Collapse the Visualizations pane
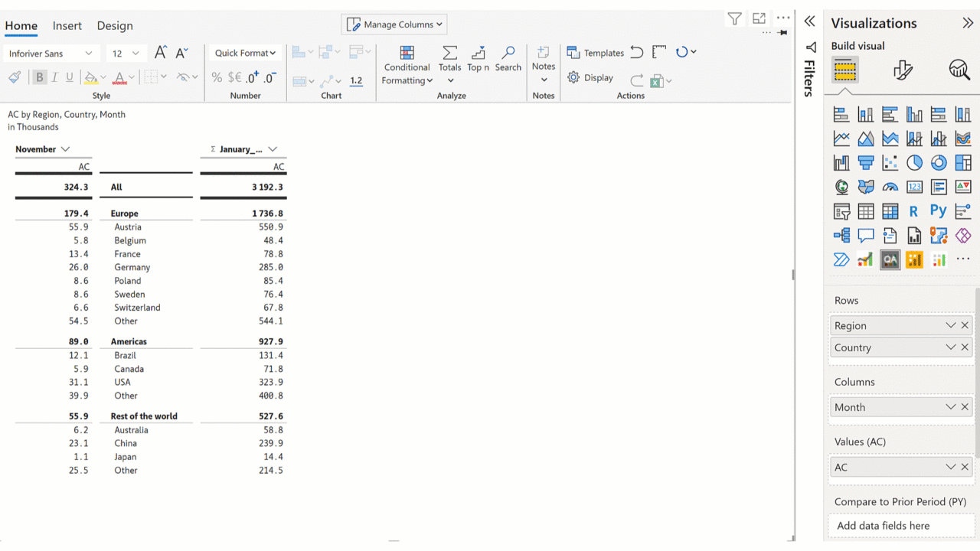Viewport: 980px width, 551px height. click(968, 23)
